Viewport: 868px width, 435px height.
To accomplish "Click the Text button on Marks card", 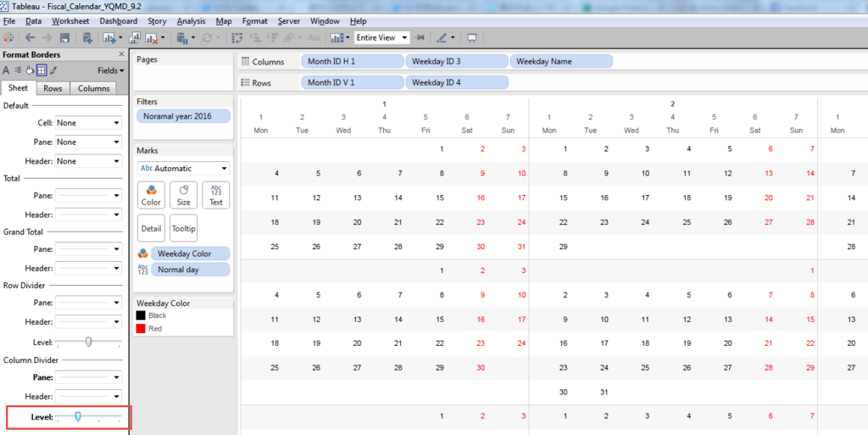I will pos(216,195).
